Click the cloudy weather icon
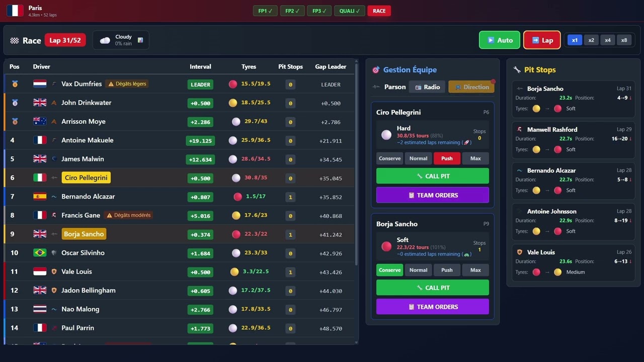644x362 pixels. [105, 40]
